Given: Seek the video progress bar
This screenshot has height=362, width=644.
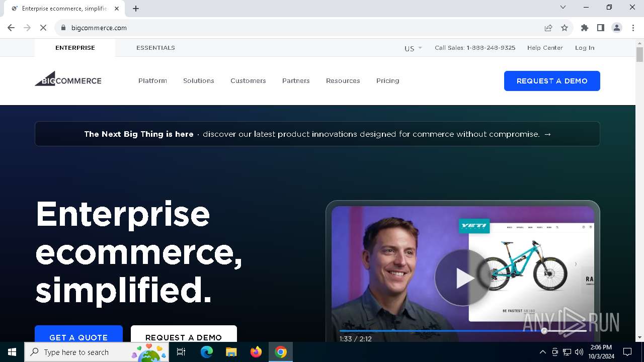Looking at the screenshot, I should (x=463, y=331).
